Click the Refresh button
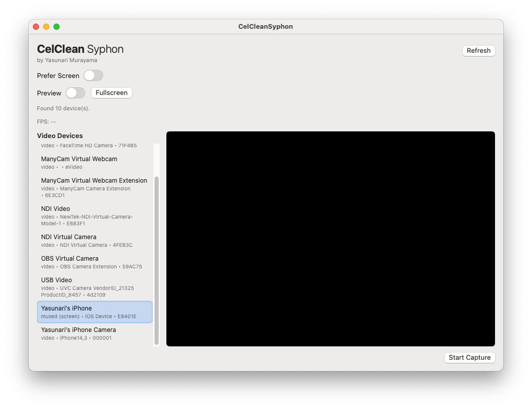The width and height of the screenshot is (532, 409). (478, 50)
